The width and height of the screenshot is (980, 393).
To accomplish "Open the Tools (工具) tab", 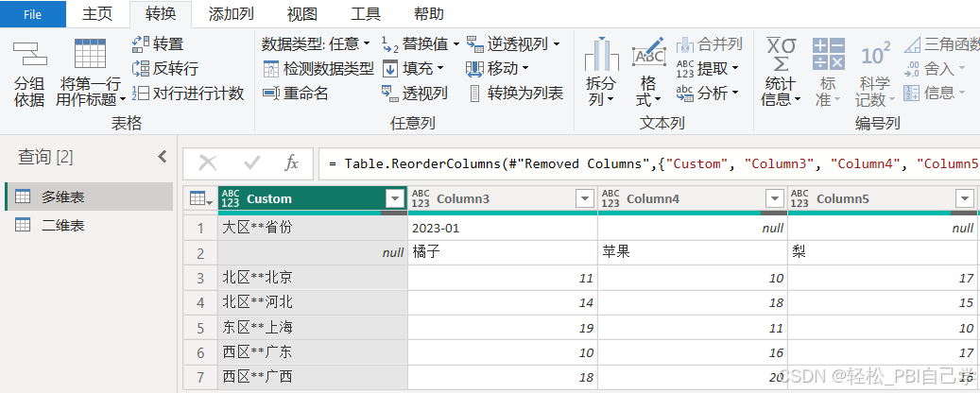I will click(366, 14).
